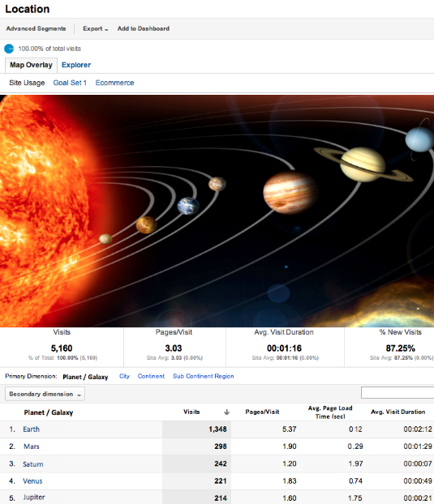434x504 pixels.
Task: Click the Visits sort arrow icon
Action: [226, 412]
